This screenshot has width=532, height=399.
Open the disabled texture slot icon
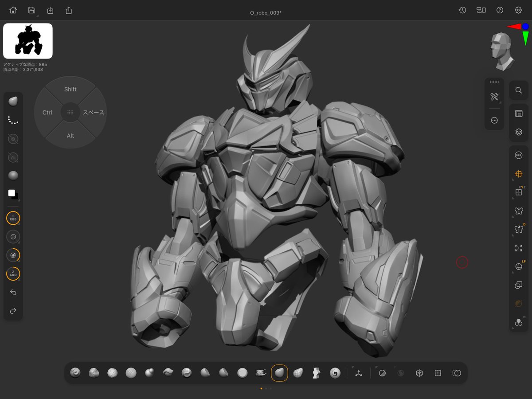click(13, 157)
